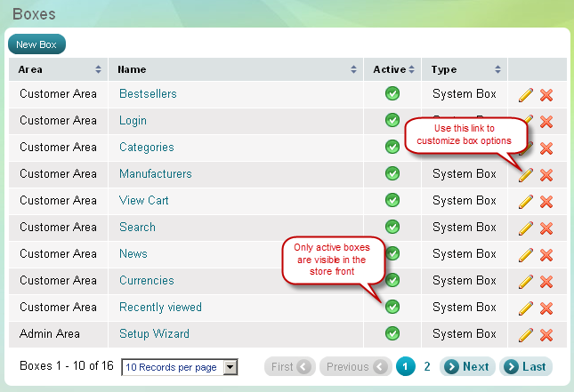Viewport: 574px width, 392px height.
Task: Edit the Search box options
Action: [526, 228]
